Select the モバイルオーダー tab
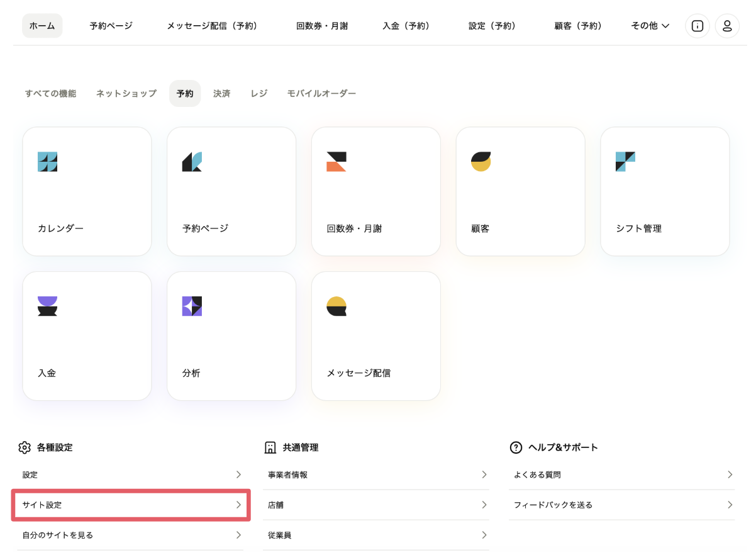 pos(321,93)
